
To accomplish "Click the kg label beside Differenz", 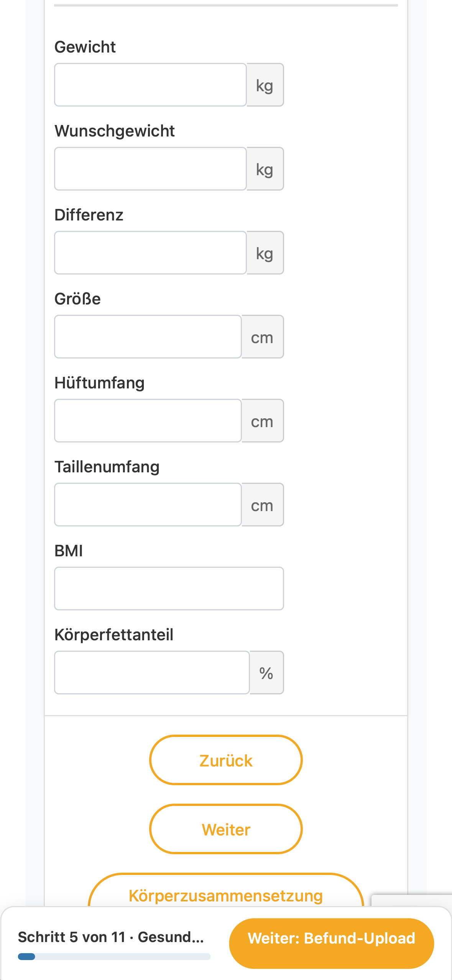I will [x=265, y=253].
